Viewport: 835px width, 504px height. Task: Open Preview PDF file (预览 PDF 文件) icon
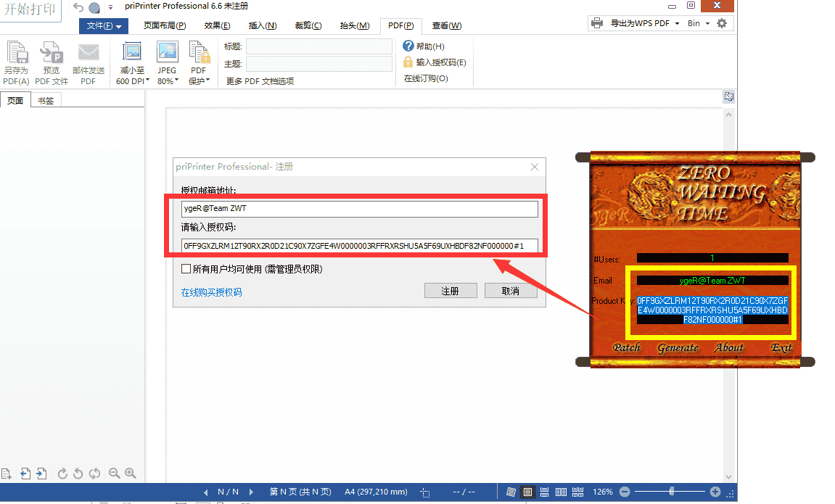point(51,52)
